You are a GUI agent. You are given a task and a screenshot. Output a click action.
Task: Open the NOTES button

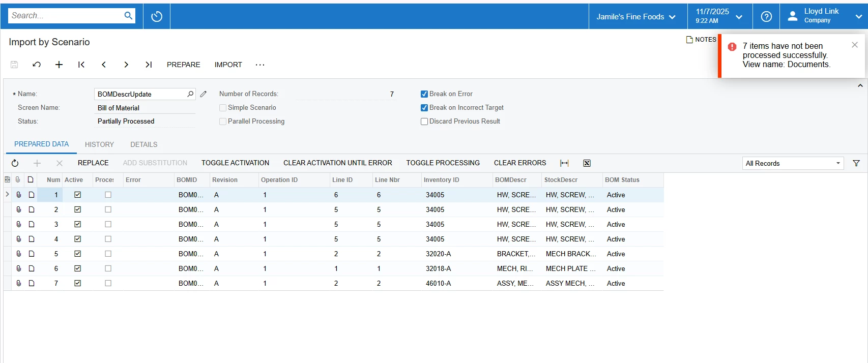(701, 40)
